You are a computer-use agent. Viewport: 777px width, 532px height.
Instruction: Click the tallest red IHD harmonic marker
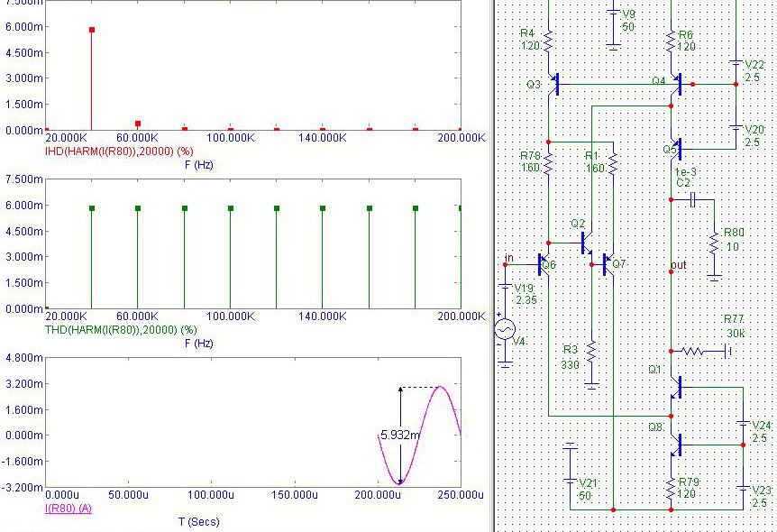coord(92,30)
